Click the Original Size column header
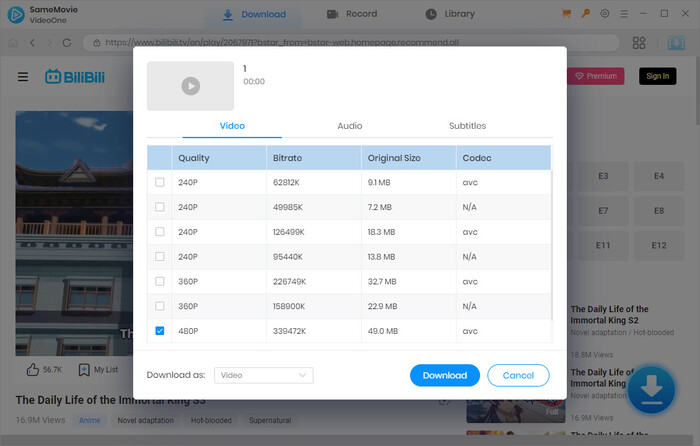 point(408,158)
